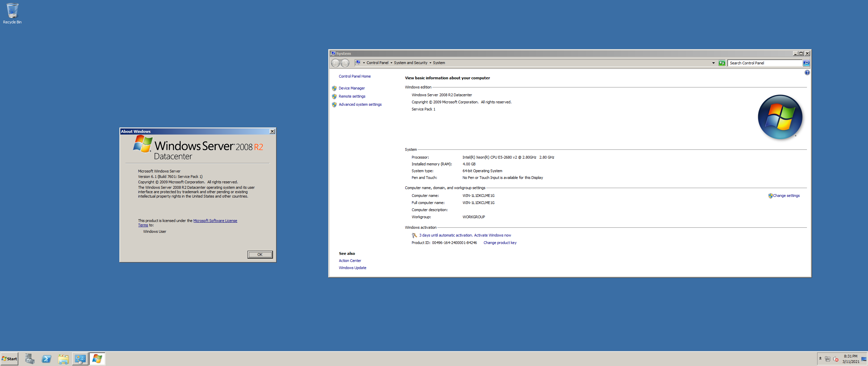Click the keys icon beside activation notice
The width and height of the screenshot is (868, 366).
point(414,236)
